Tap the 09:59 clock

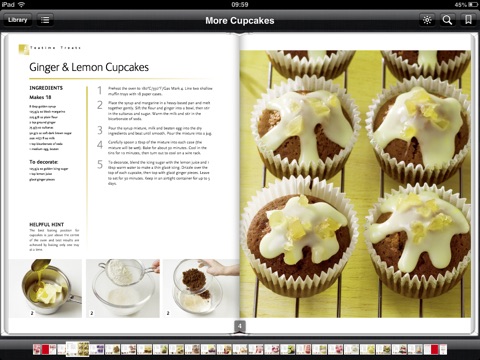point(240,4)
